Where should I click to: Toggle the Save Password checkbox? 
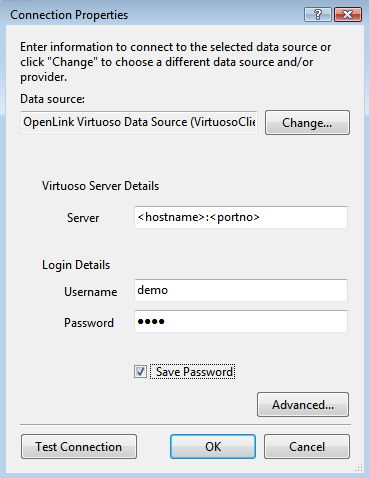click(140, 371)
